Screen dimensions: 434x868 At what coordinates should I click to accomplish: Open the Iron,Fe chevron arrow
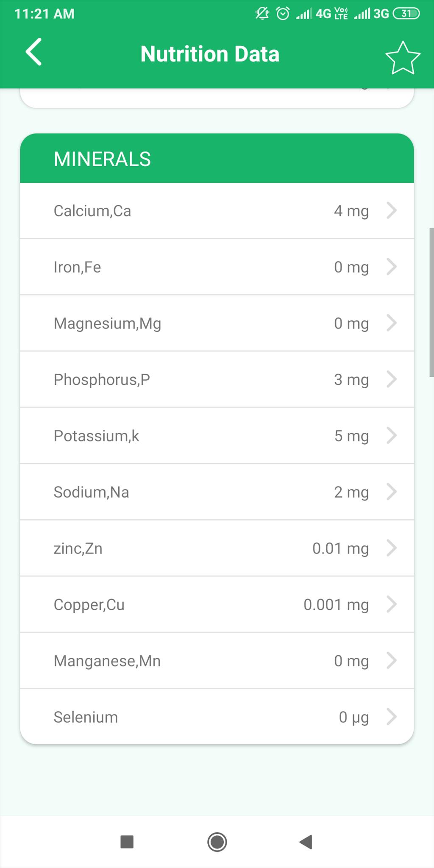(392, 267)
